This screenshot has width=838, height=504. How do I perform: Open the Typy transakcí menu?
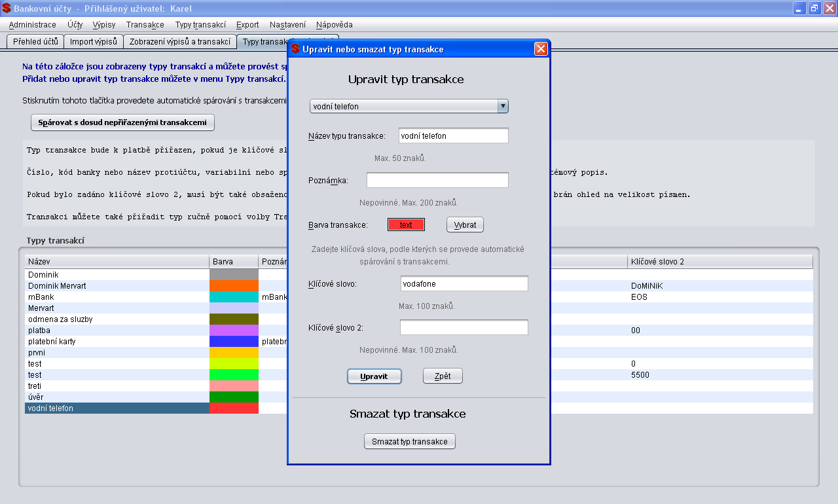click(x=200, y=25)
